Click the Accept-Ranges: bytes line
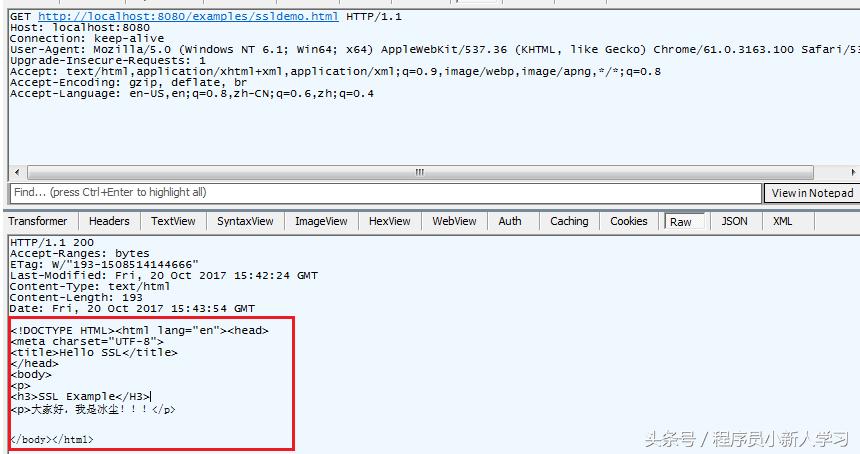 pyautogui.click(x=80, y=253)
